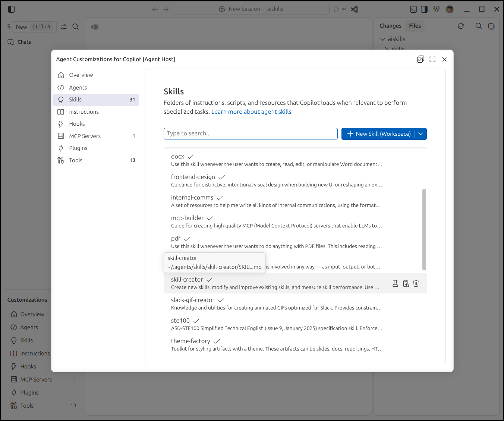
Task: Select the slack-gif-creator skill row
Action: (295, 304)
